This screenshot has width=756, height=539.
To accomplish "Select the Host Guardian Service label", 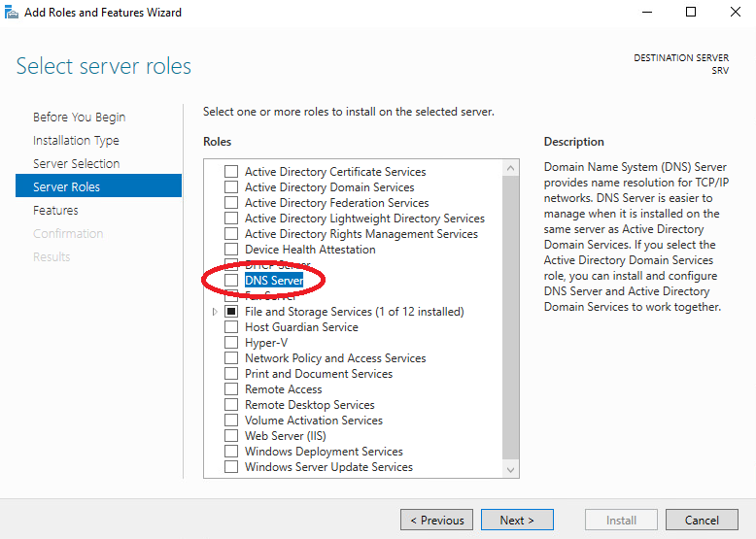I will (x=301, y=327).
